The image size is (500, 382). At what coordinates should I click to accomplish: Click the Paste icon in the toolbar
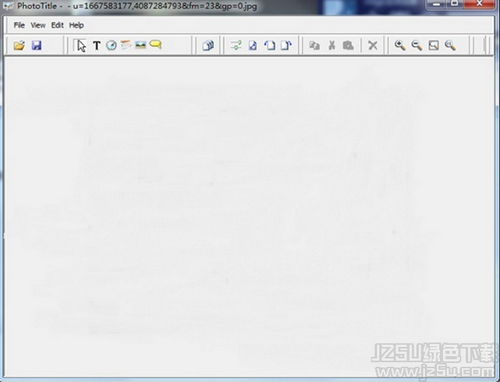point(348,45)
